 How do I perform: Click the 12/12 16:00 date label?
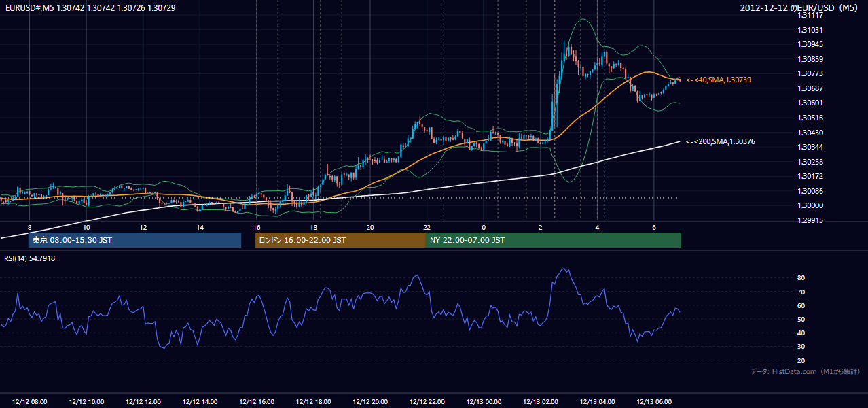[x=257, y=402]
